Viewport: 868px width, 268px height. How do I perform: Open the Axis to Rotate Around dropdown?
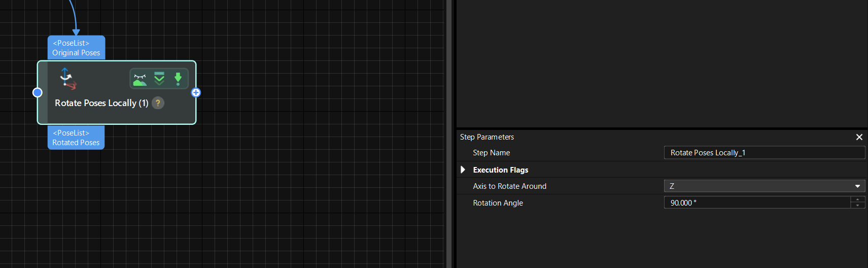[x=764, y=186]
